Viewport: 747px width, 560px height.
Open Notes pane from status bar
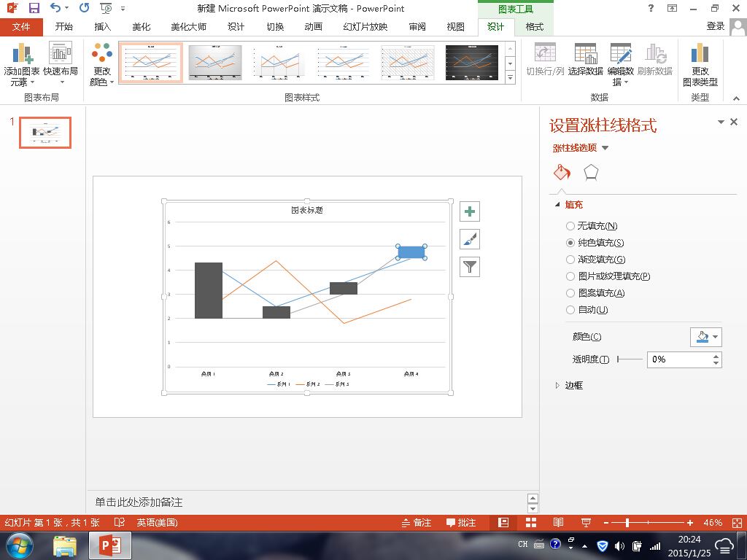pos(417,522)
